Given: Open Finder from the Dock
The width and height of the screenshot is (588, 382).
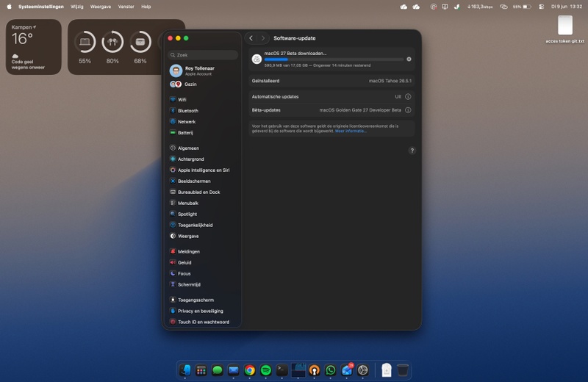Looking at the screenshot, I should pyautogui.click(x=185, y=370).
